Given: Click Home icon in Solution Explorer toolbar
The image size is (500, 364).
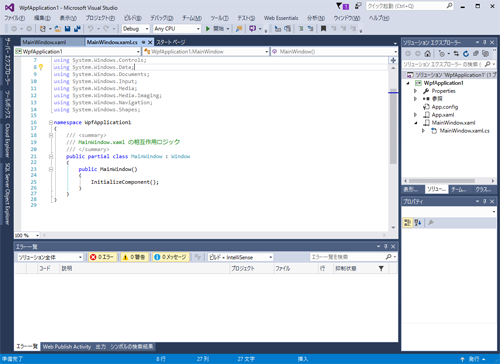Looking at the screenshot, I should coord(427,53).
